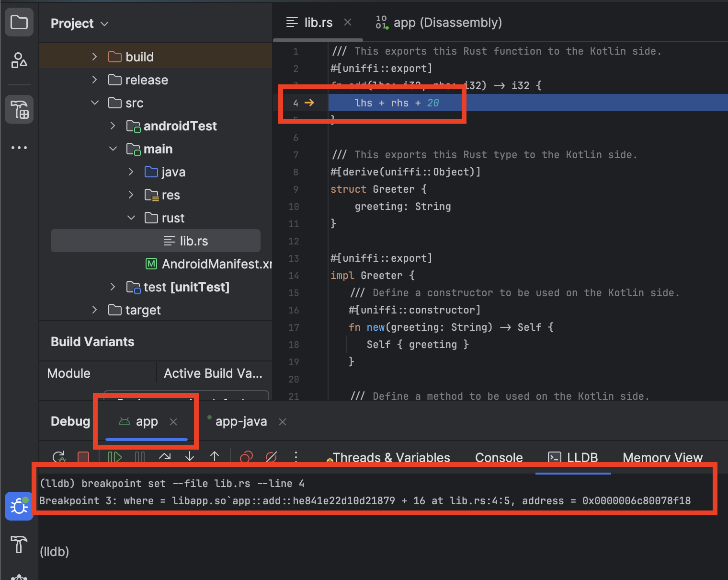Open the Build Variants sidebar icon

19,109
